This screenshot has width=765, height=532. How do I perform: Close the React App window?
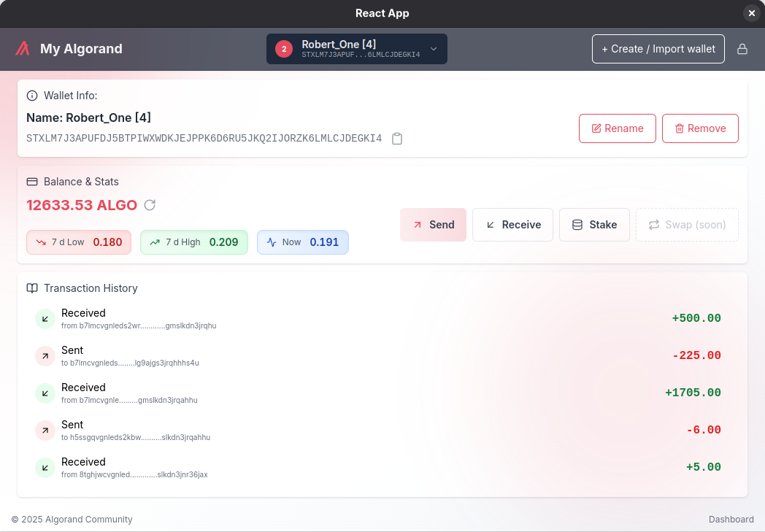click(751, 13)
